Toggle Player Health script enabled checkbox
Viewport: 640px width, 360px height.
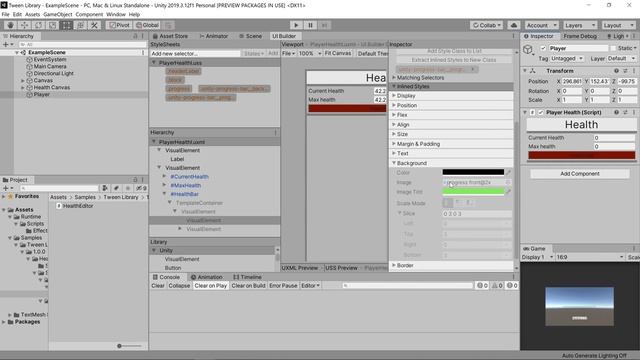(x=541, y=112)
